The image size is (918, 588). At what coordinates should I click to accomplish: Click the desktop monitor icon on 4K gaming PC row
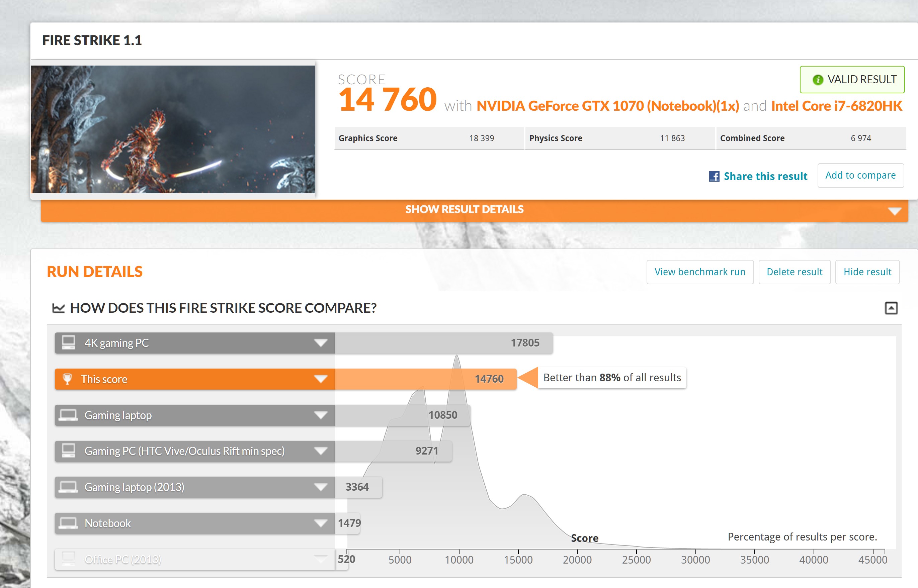[68, 342]
